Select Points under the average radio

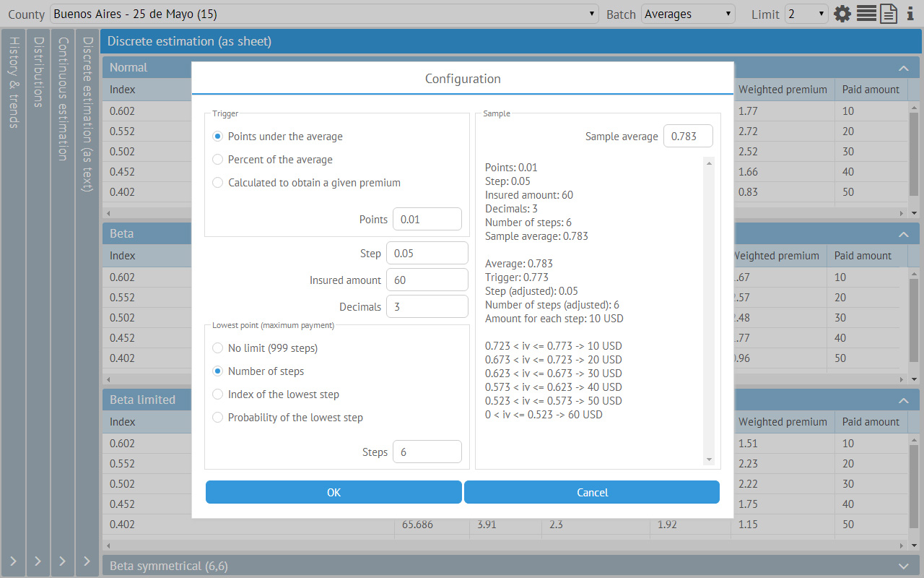pyautogui.click(x=217, y=137)
